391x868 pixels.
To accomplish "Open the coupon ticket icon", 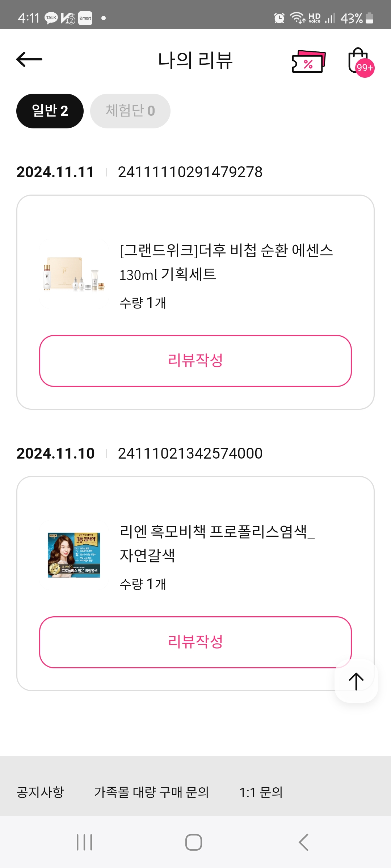I will 308,62.
